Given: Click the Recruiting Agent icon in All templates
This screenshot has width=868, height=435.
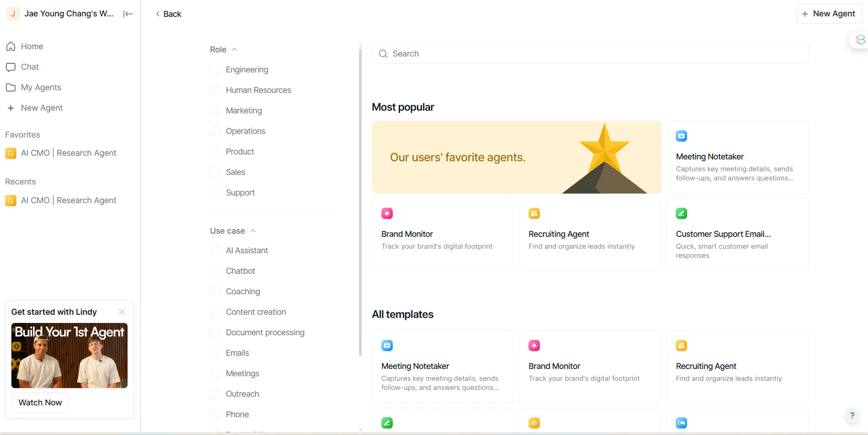Looking at the screenshot, I should pos(682,345).
